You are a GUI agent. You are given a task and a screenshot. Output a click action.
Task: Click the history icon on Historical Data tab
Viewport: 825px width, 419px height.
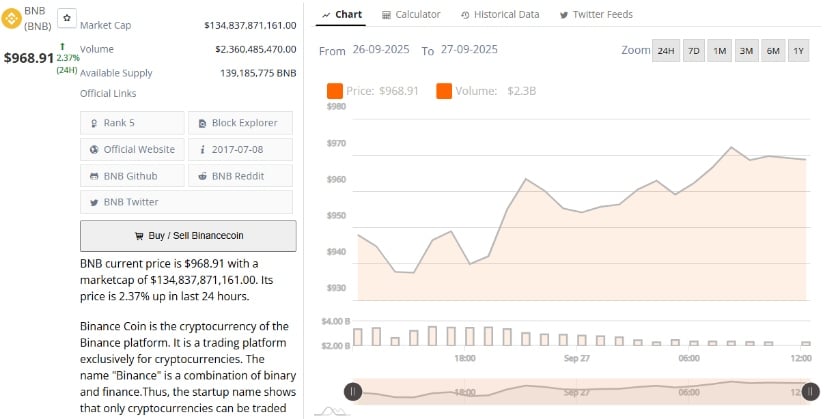[x=465, y=15]
